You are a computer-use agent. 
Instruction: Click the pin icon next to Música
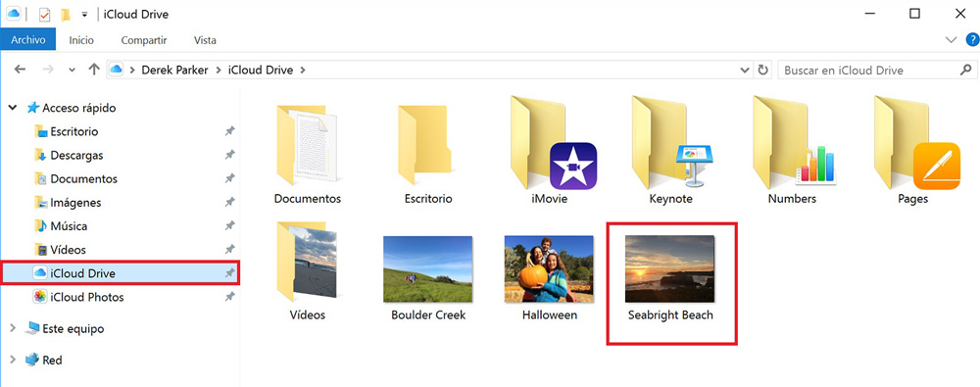tap(230, 225)
